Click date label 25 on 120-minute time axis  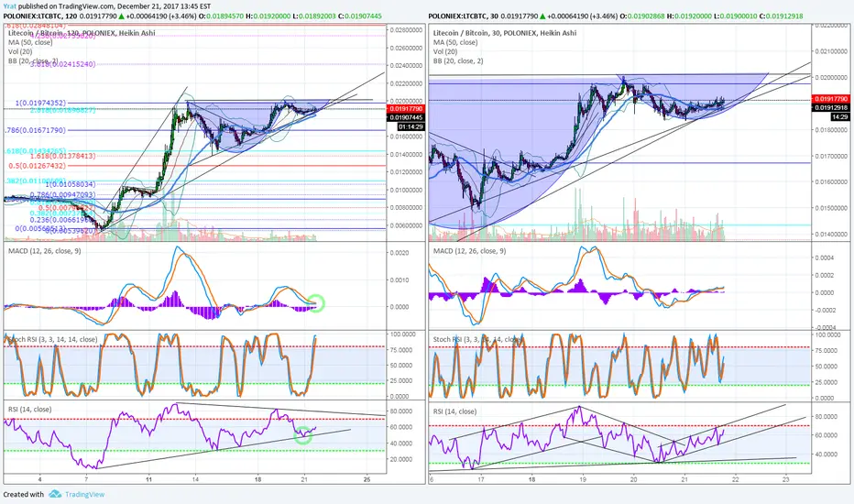(367, 479)
